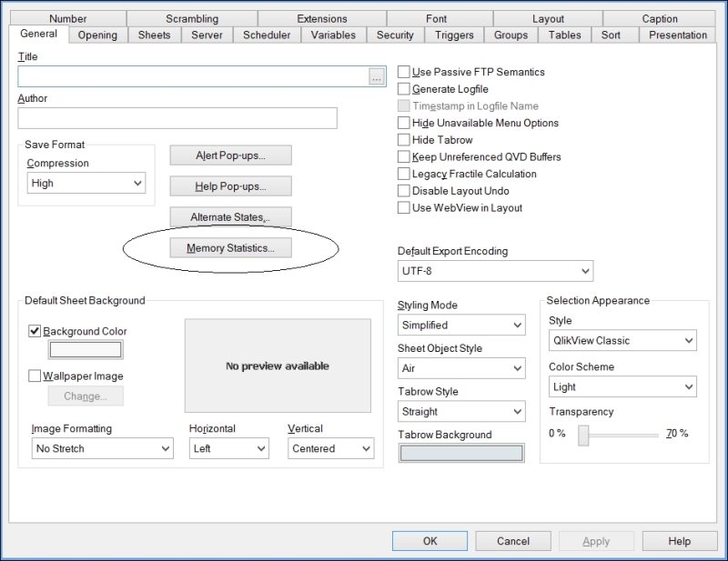Focus the Author text field

pyautogui.click(x=177, y=118)
